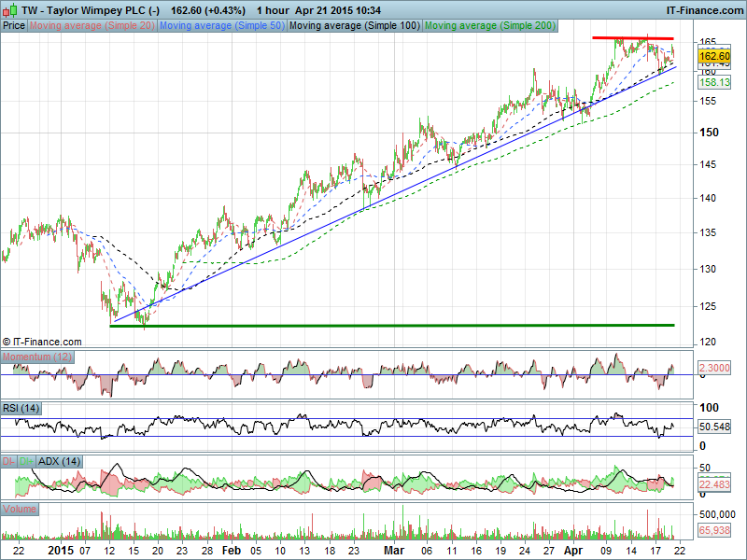Open the Momentum (12) indicator label
The width and height of the screenshot is (747, 560).
click(35, 358)
